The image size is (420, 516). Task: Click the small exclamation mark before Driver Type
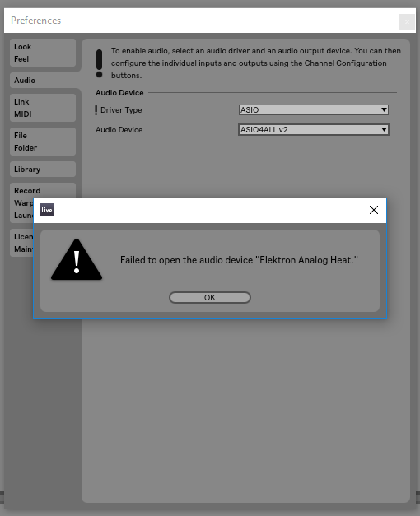coord(96,110)
